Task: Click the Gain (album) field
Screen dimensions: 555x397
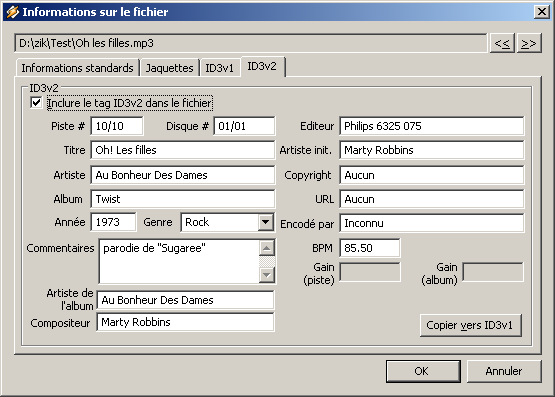Action: pyautogui.click(x=493, y=272)
